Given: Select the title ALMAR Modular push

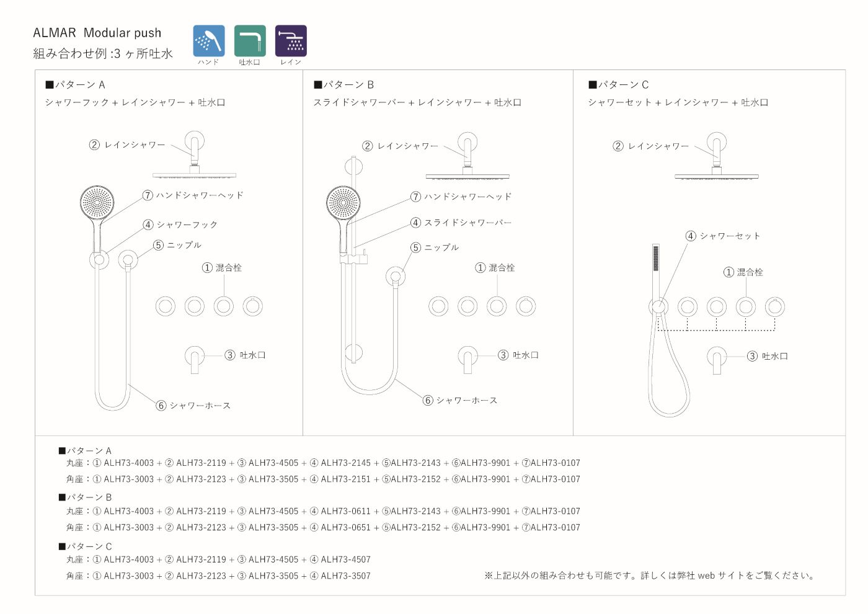Looking at the screenshot, I should coord(97,33).
